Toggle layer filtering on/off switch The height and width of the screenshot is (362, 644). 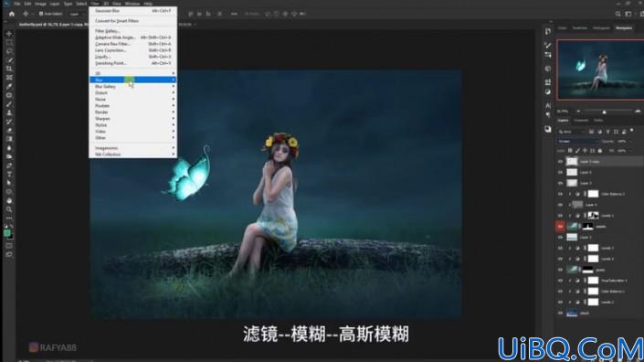pyautogui.click(x=632, y=131)
